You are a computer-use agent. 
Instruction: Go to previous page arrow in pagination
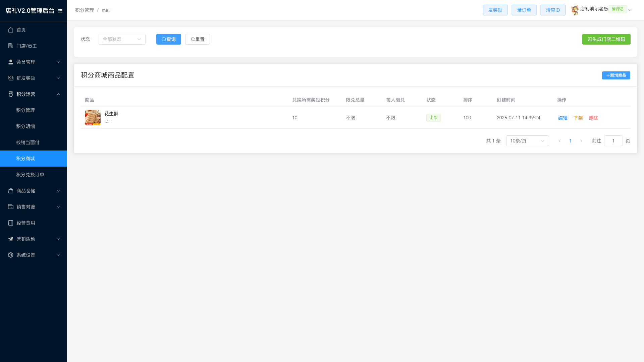click(x=559, y=141)
